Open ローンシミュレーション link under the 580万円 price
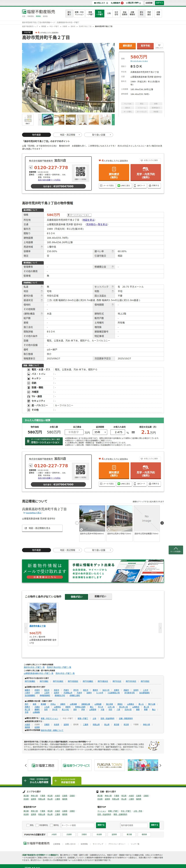The height and width of the screenshot is (868, 186). (139, 61)
